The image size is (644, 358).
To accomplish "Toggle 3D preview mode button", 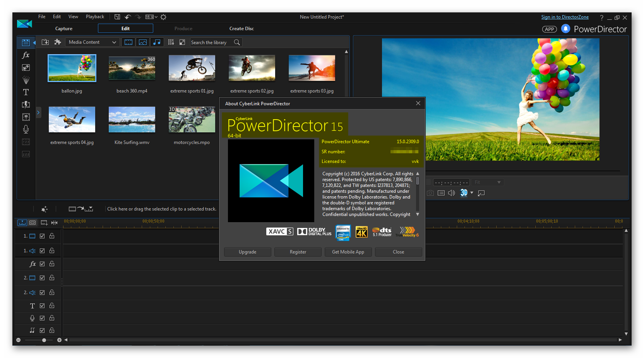I will (464, 193).
